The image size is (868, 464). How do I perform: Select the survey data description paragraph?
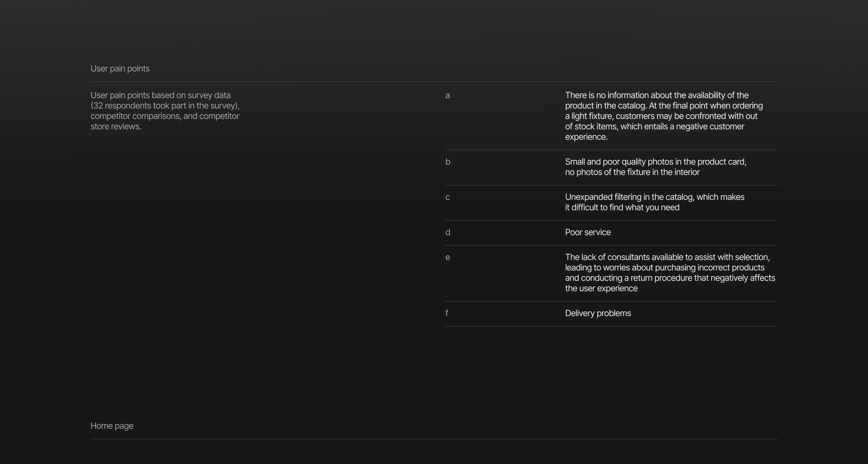[165, 111]
